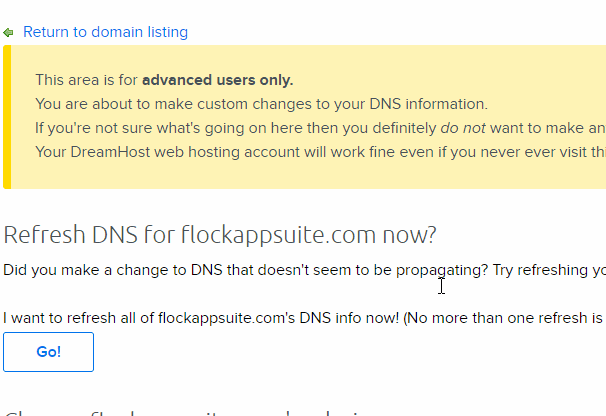The image size is (606, 416).
Task: Click 'flockappsuite.com' in the large heading
Action: (278, 235)
